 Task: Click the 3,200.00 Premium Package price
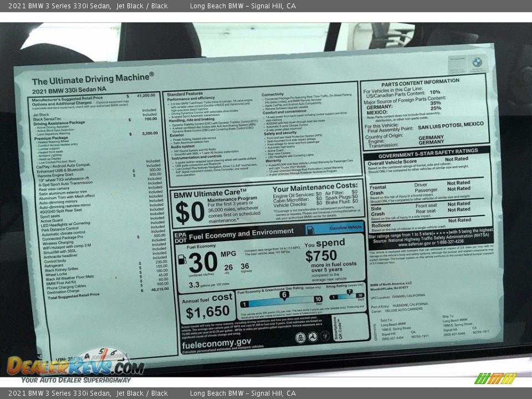point(150,134)
